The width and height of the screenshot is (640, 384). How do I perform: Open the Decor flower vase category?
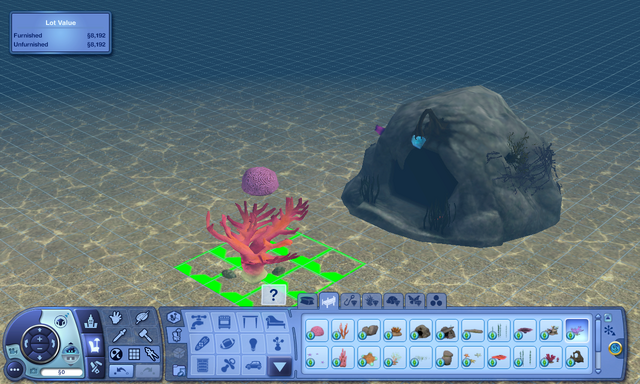click(278, 344)
